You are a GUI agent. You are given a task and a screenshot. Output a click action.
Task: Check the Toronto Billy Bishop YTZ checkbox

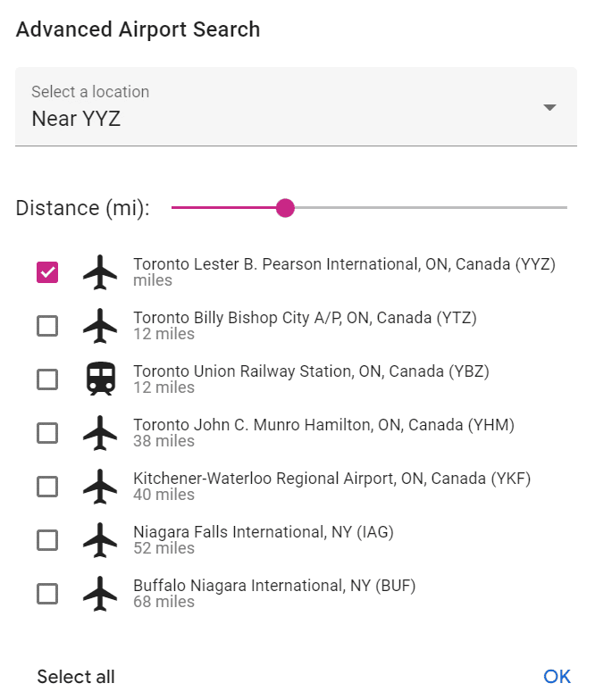47,326
